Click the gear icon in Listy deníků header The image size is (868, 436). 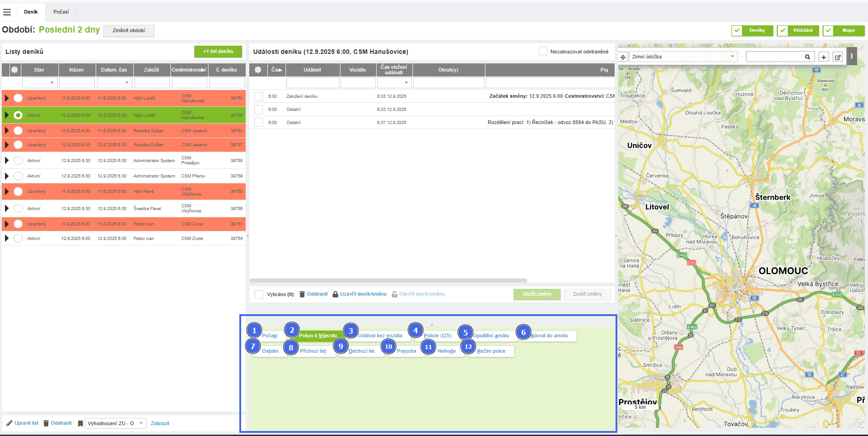pyautogui.click(x=15, y=70)
